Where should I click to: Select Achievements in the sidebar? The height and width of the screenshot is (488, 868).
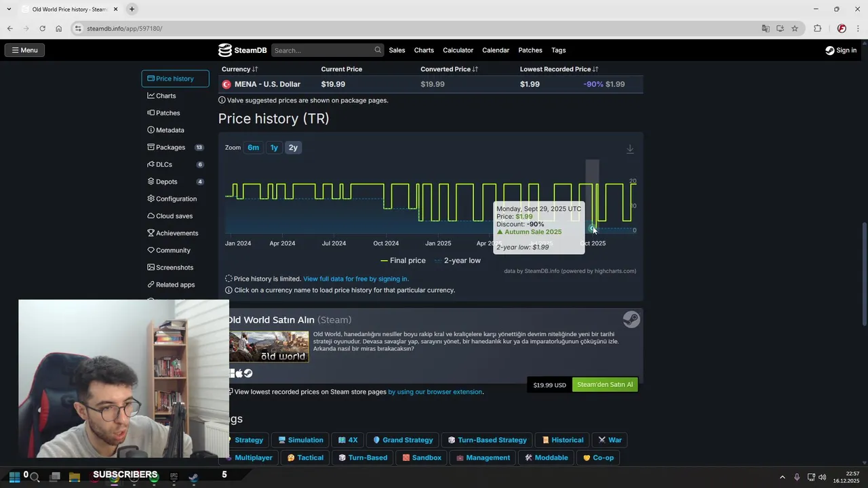click(175, 233)
